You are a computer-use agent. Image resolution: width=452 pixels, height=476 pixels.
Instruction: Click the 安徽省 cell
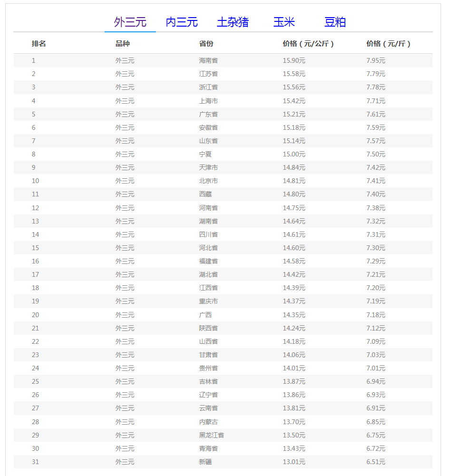(x=208, y=127)
